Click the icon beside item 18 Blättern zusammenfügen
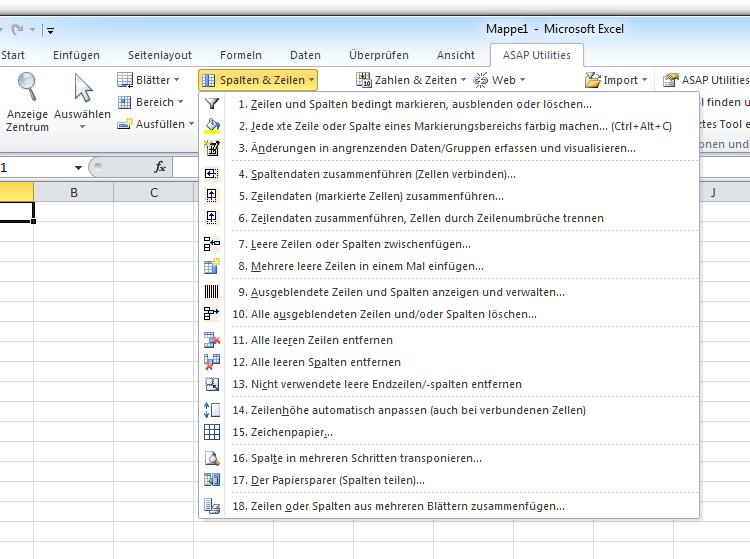The image size is (750, 559). (x=211, y=505)
